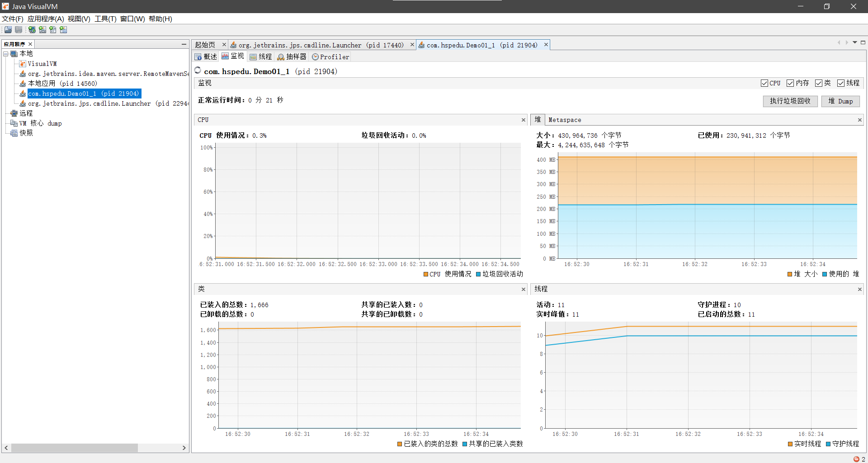Click the 快照 snapshots icon
868x463 pixels.
point(14,133)
